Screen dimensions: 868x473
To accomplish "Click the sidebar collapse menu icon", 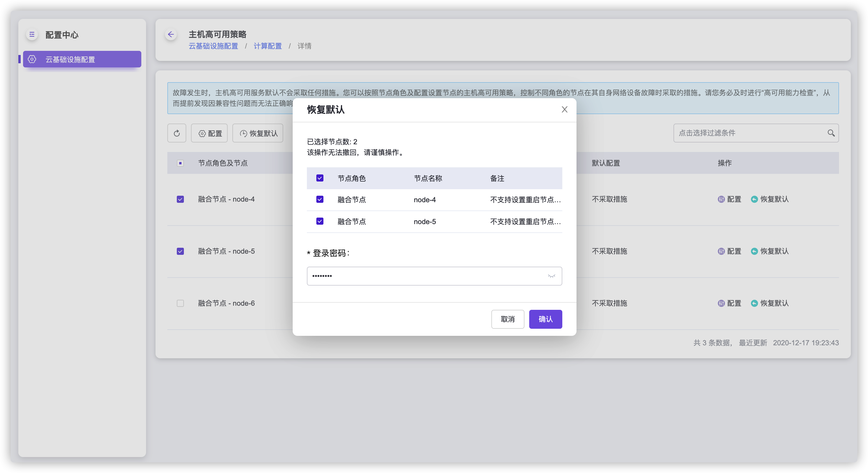I will (x=32, y=34).
